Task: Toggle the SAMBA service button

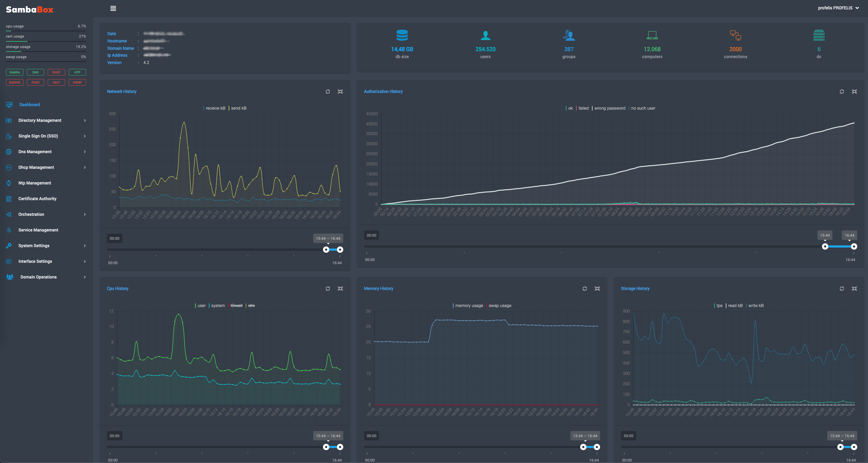Action: pos(14,72)
